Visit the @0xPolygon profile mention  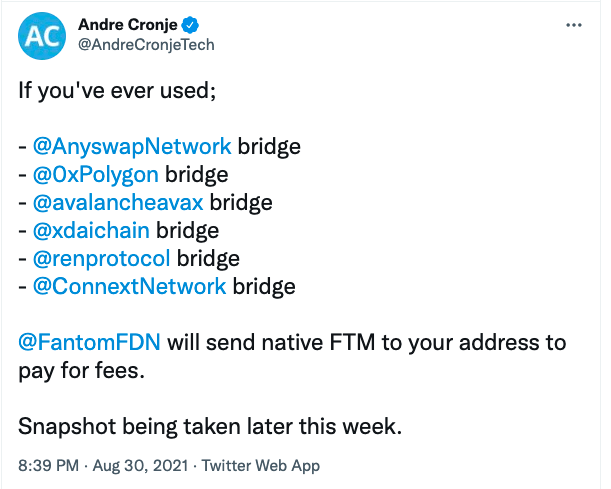click(x=96, y=174)
